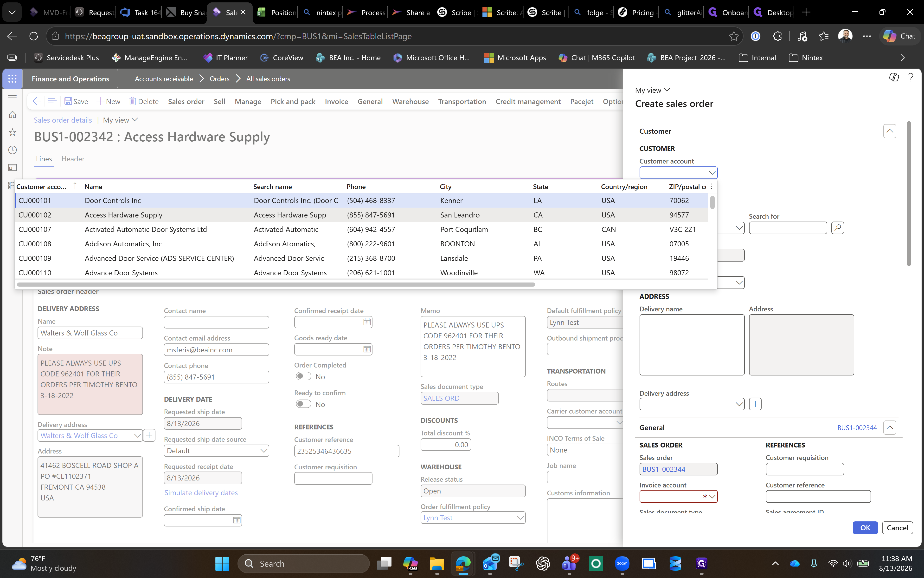Open Workspaces icon in the left sidebar
The width and height of the screenshot is (924, 578).
click(12, 167)
